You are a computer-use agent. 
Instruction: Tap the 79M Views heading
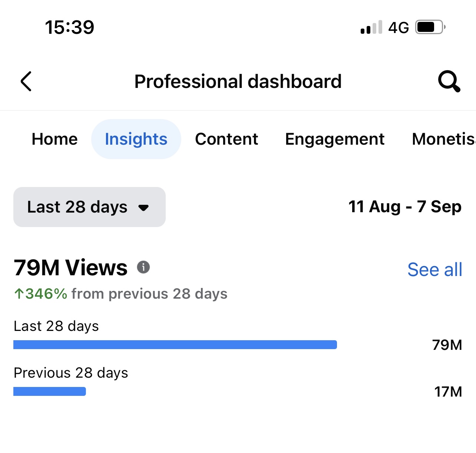(70, 267)
